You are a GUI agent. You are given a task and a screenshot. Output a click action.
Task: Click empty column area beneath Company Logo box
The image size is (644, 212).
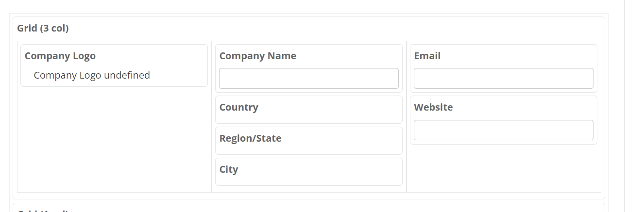click(x=114, y=141)
